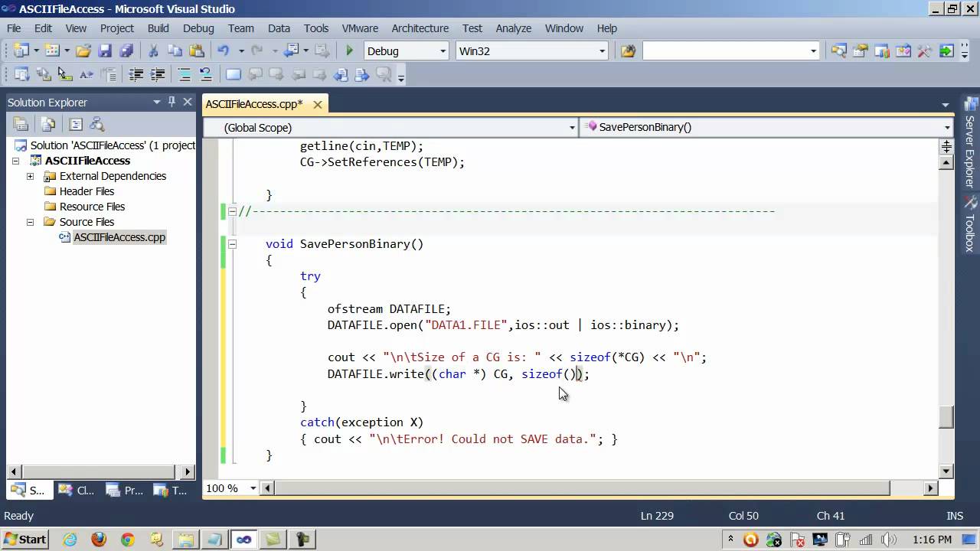Toggle a bookmark on the current line
Viewport: 980px width, 551px height.
click(x=234, y=74)
